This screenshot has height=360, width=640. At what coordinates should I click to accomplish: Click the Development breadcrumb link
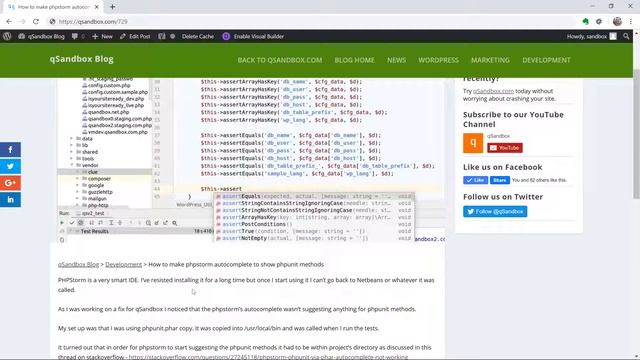coord(124,264)
